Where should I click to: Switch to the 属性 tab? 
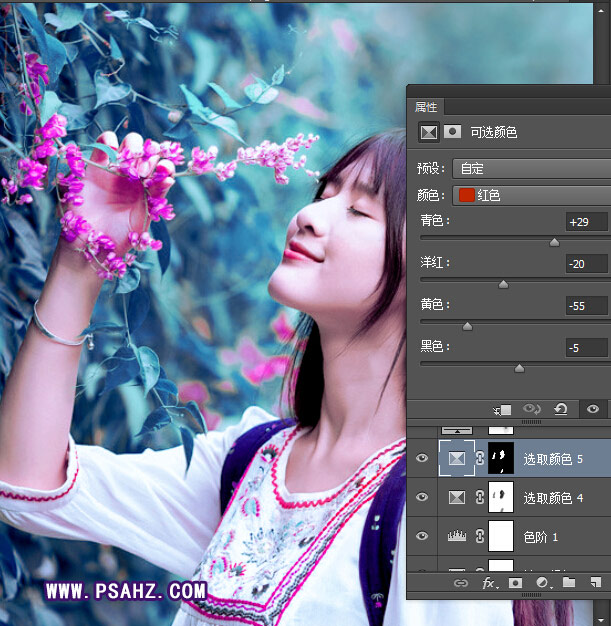click(x=426, y=107)
